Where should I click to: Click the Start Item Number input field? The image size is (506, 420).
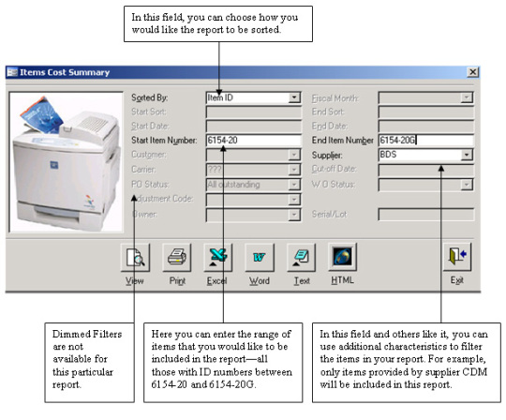point(253,140)
